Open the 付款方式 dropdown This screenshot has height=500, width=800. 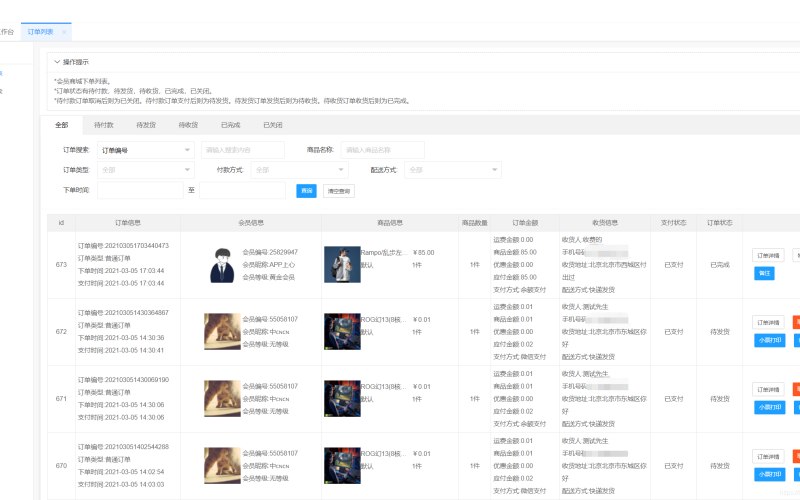(x=299, y=170)
